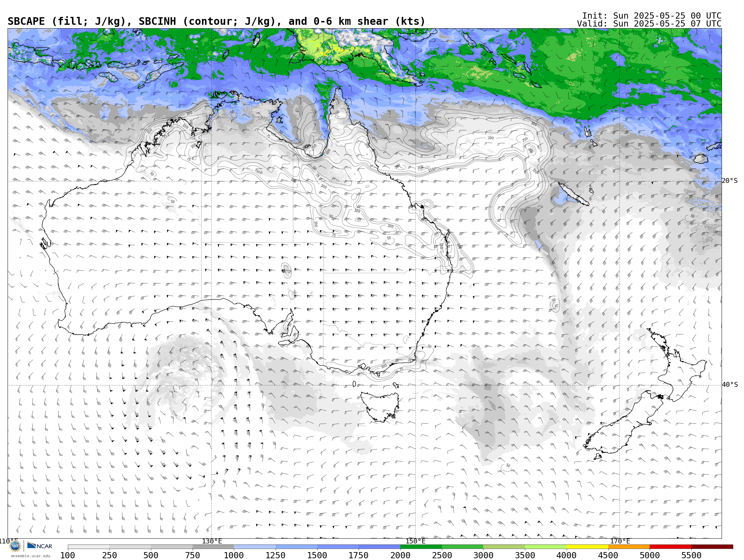Click the '20°S' latitude label
The image size is (744, 560).
click(730, 181)
